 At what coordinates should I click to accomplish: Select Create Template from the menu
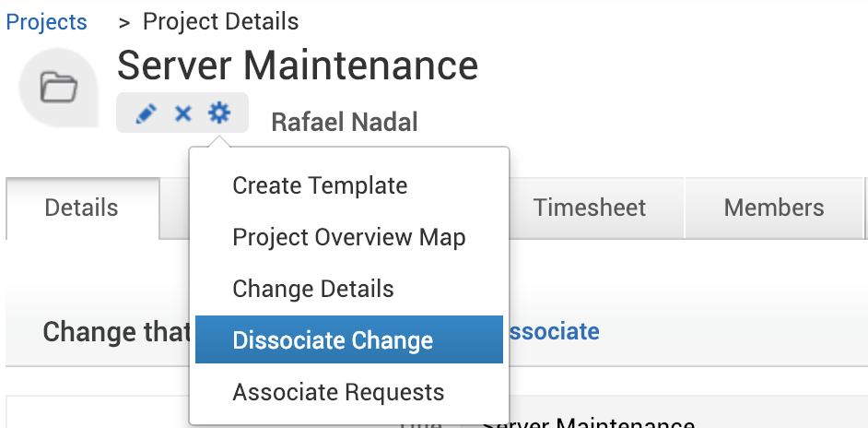click(320, 185)
